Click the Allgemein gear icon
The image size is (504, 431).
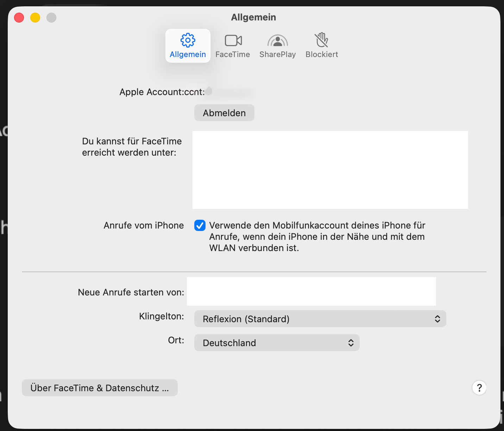point(188,40)
